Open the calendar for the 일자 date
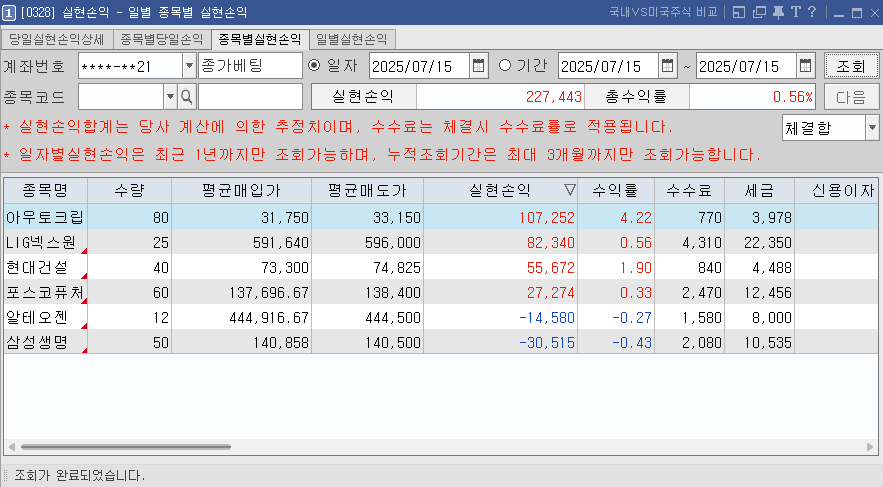Screen dimensions: 883x487 [x=479, y=66]
